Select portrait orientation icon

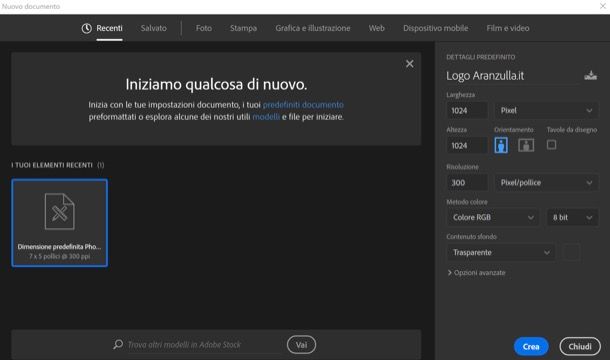(x=501, y=145)
